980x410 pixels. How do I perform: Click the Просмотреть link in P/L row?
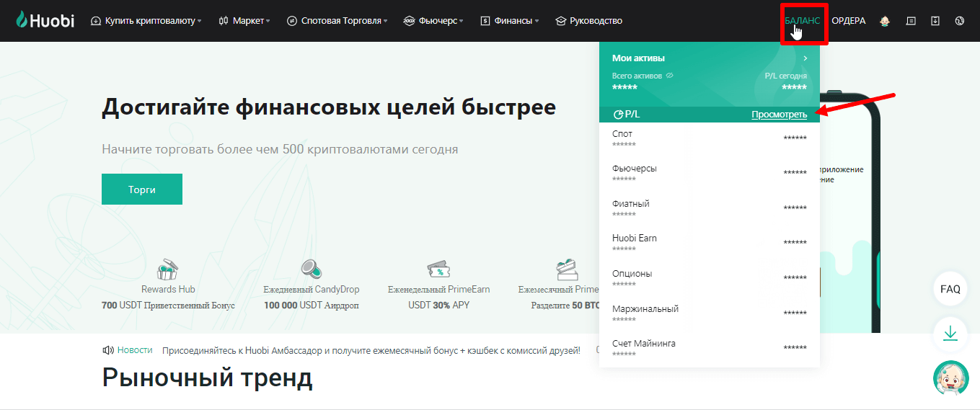point(779,115)
